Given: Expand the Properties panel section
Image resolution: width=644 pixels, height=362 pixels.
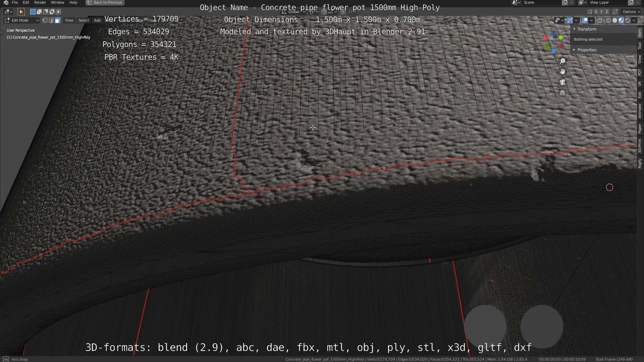Looking at the screenshot, I should coord(587,50).
